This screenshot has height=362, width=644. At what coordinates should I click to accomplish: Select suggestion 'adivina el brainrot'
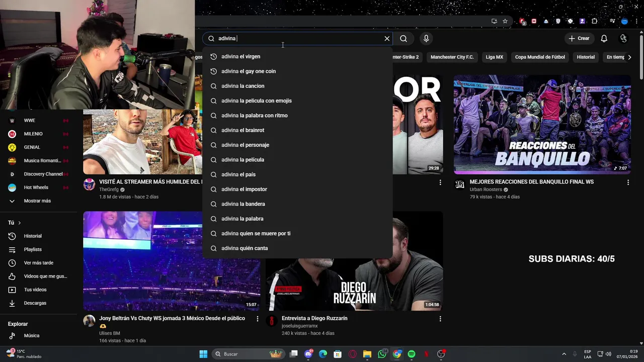click(x=297, y=130)
